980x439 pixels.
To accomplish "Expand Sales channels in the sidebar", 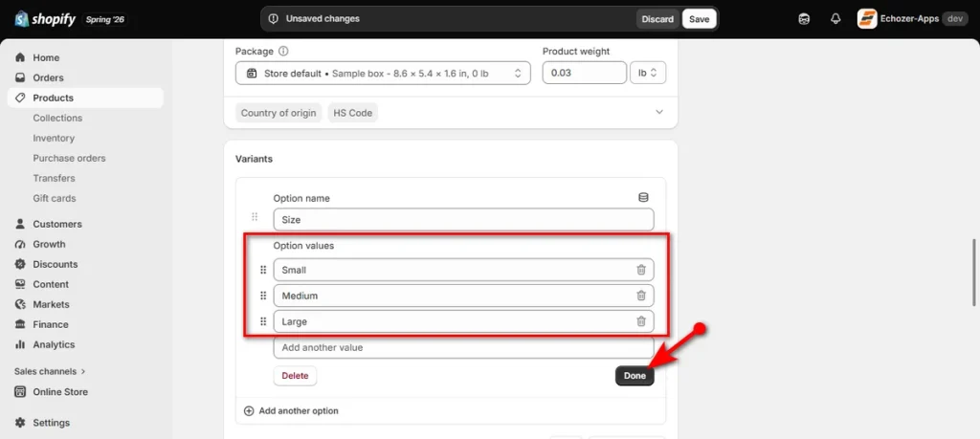I will (x=50, y=371).
